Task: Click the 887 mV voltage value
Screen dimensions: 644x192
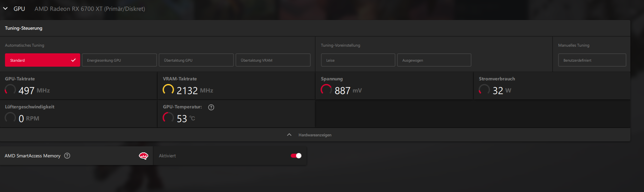Action: 348,91
